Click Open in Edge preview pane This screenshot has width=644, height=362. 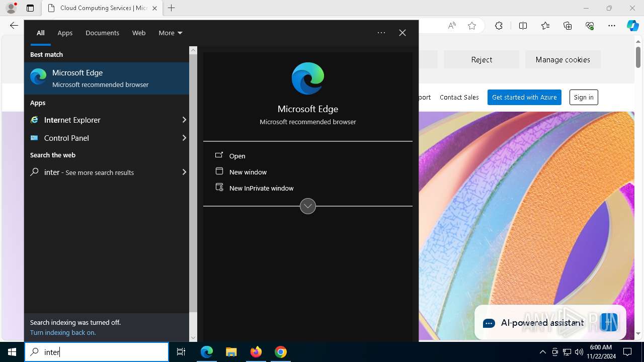(x=308, y=156)
